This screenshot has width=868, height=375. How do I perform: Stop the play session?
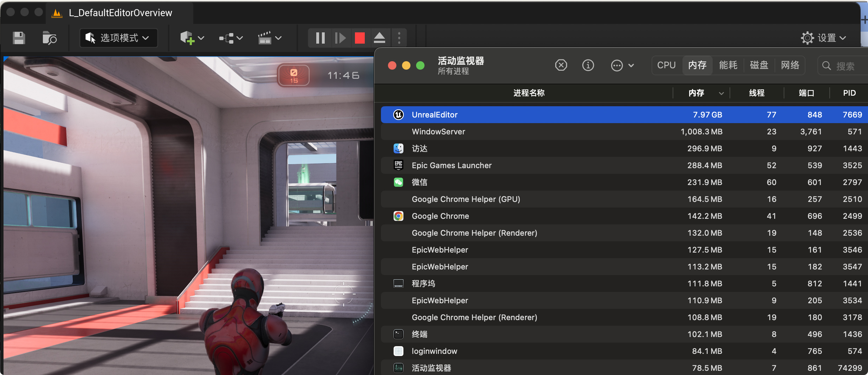coord(360,38)
